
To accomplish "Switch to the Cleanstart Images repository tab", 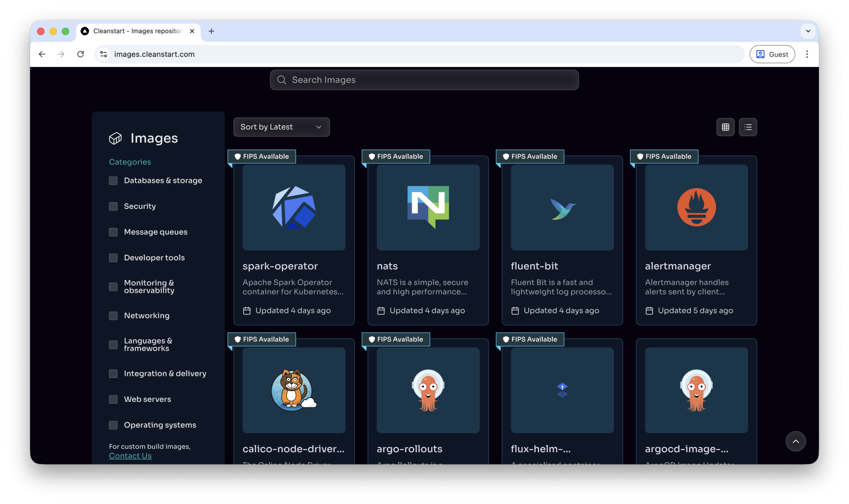I will click(138, 31).
